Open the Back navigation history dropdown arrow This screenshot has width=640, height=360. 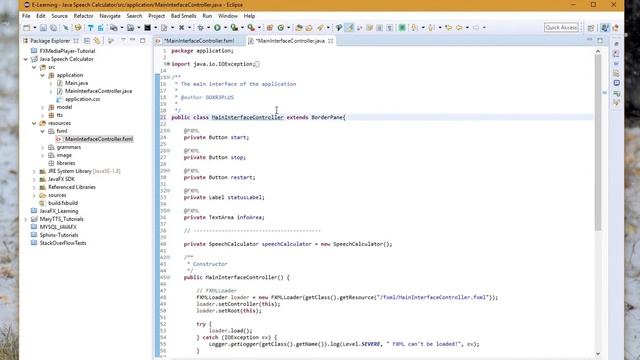[467, 28]
